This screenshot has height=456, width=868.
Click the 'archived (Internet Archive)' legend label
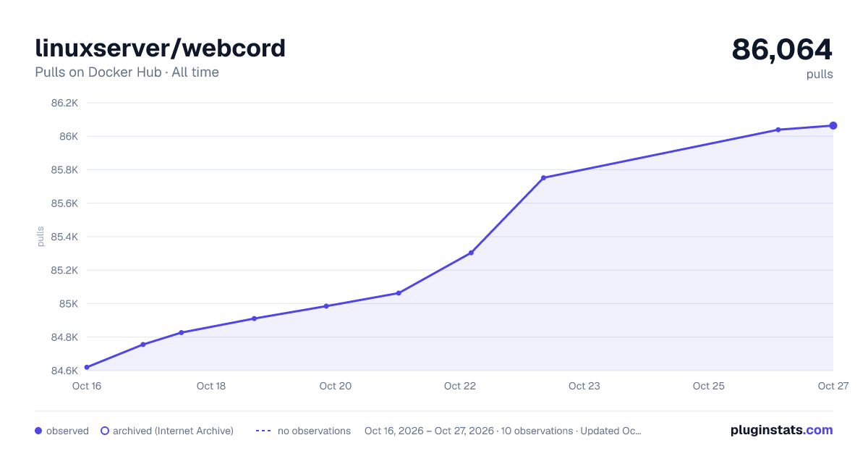[173, 431]
